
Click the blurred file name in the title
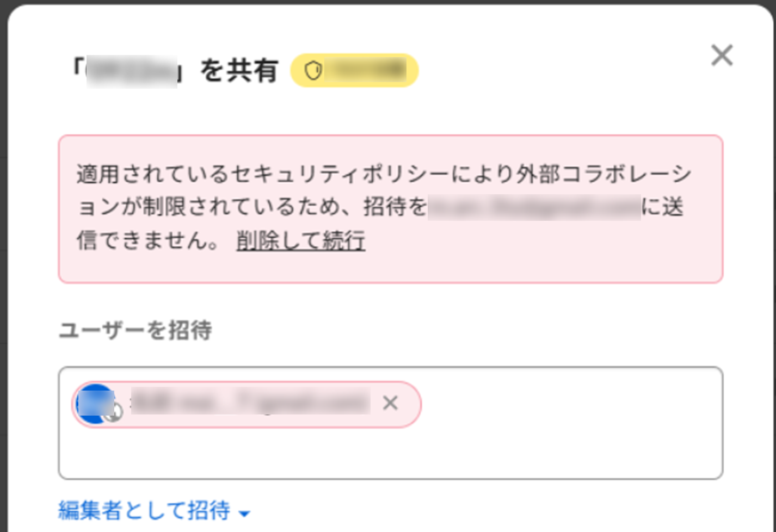coord(132,71)
